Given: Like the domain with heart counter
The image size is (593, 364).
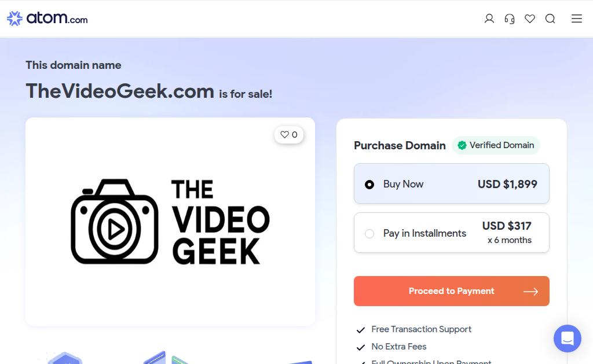Looking at the screenshot, I should [x=289, y=135].
